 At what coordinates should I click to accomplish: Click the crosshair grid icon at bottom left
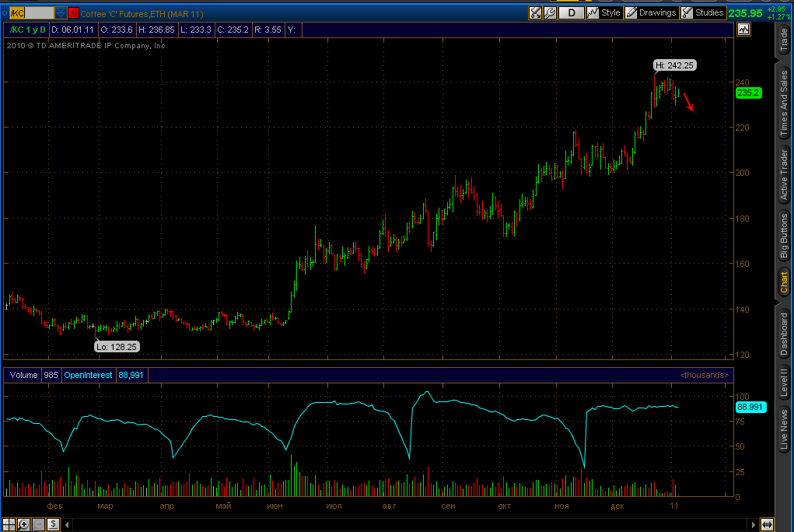[9, 524]
